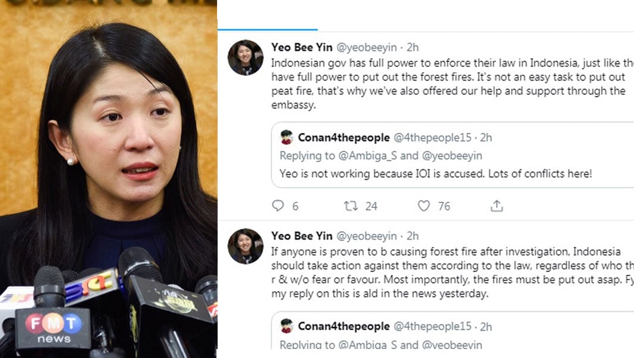
Task: Click the retweet icon showing 24 retweets
Action: pos(351,205)
